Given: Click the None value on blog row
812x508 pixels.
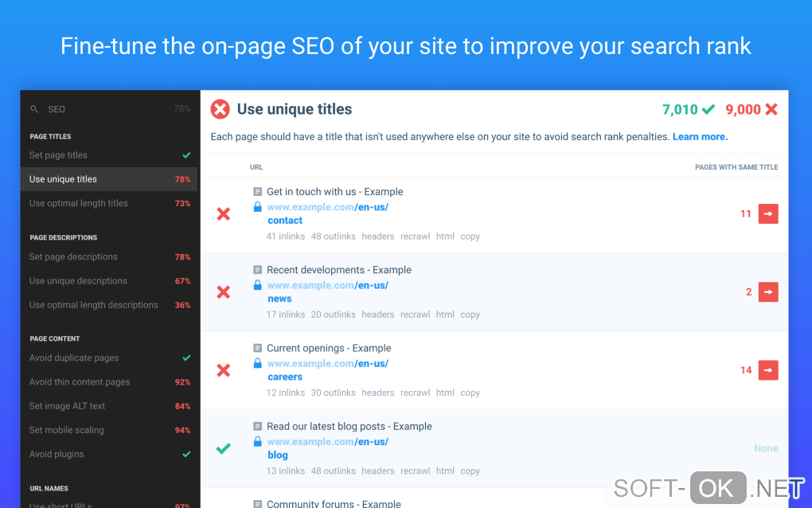Looking at the screenshot, I should [x=766, y=448].
